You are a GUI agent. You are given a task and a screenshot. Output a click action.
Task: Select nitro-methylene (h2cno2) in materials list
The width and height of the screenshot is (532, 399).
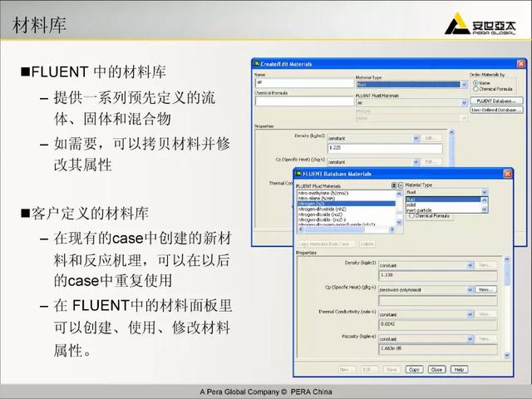[x=346, y=193]
